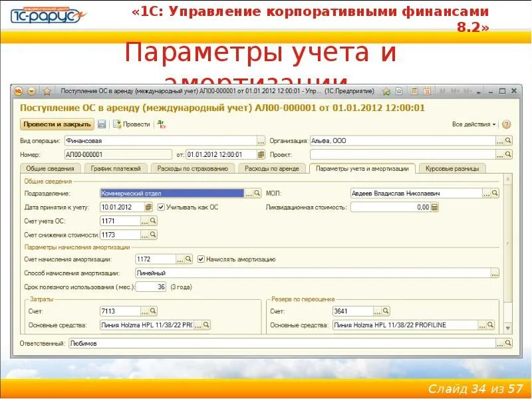Click magnifier icon next to МОЛ field
Image resolution: width=532 pixels, height=399 pixels.
(x=495, y=193)
